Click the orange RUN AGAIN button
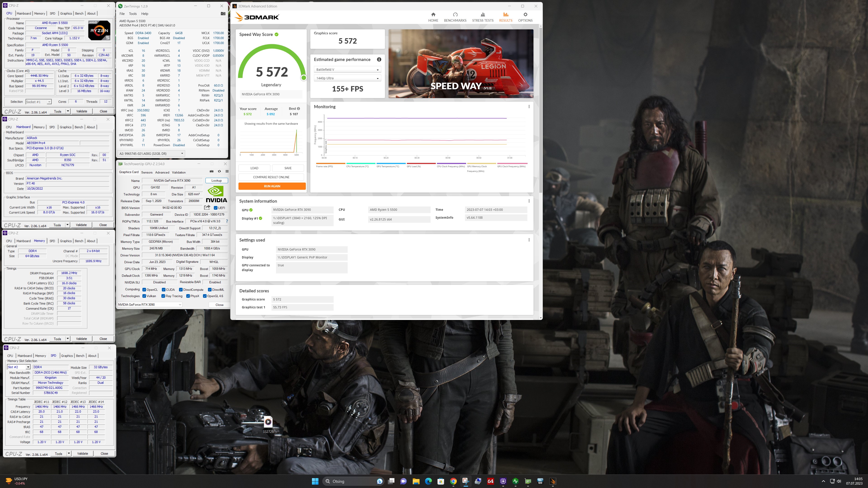 coord(272,186)
